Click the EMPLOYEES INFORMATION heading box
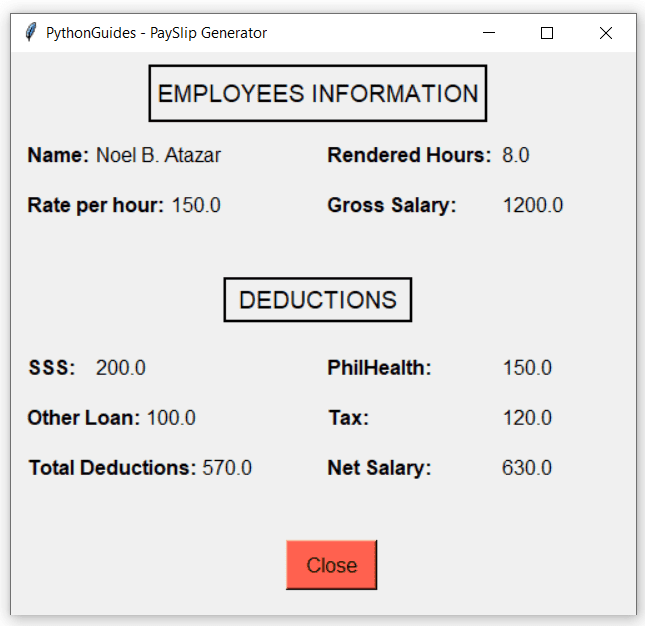645x626 pixels. point(318,94)
